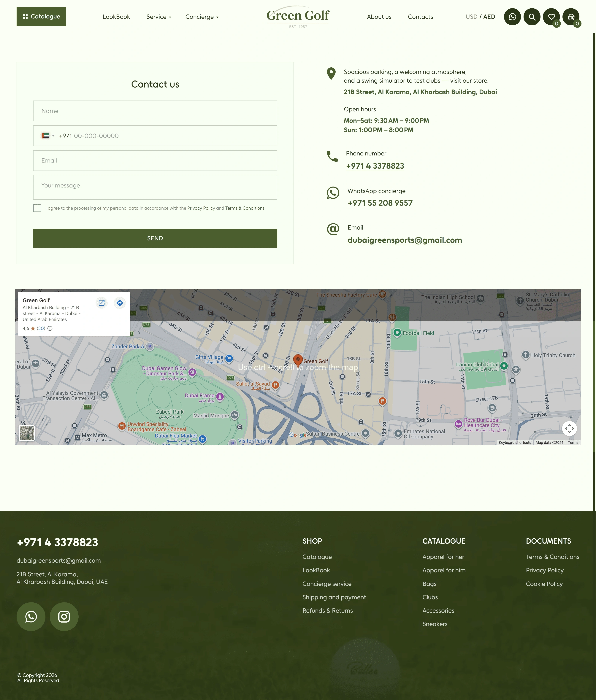The height and width of the screenshot is (700, 596).
Task: Click the Green Golf logo
Action: pyautogui.click(x=298, y=17)
